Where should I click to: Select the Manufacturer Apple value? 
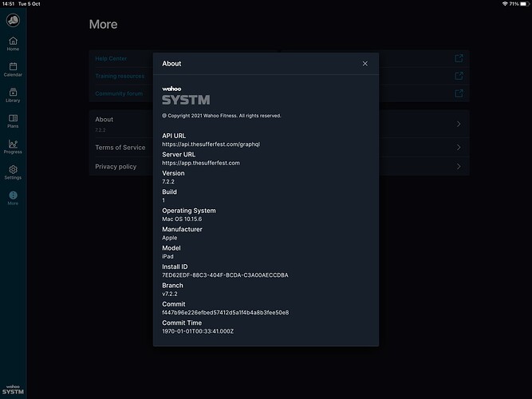click(170, 238)
